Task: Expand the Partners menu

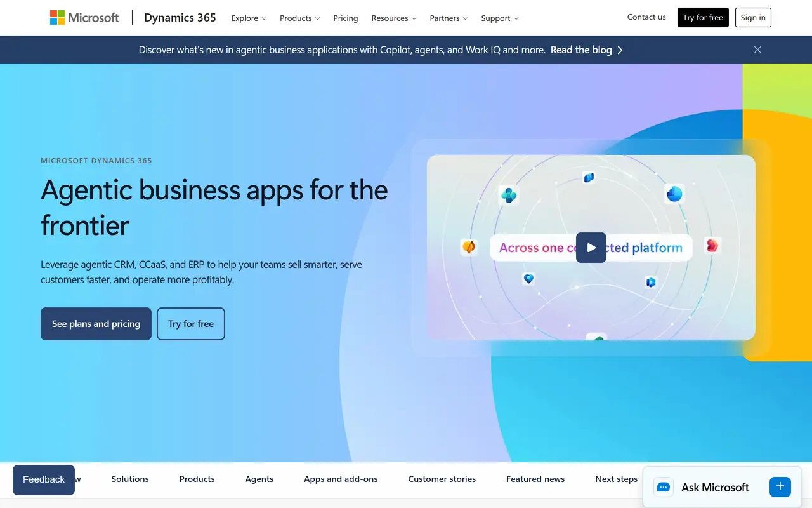Action: click(449, 18)
